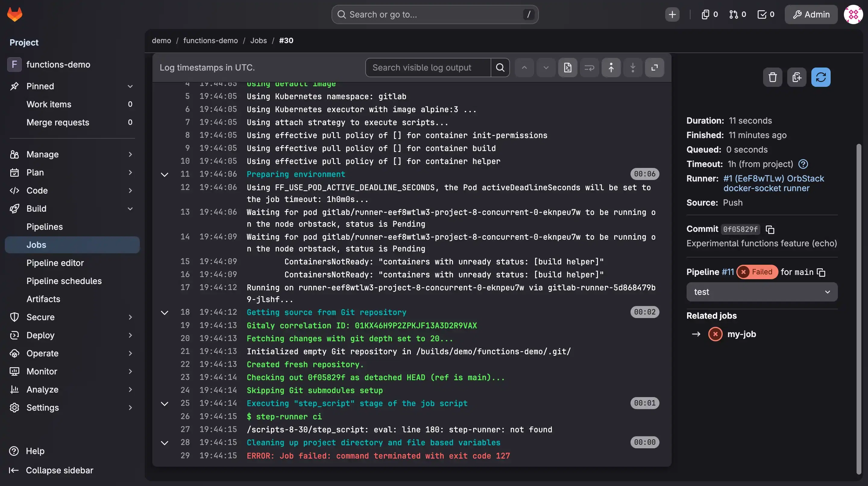Expand the Manage menu
This screenshot has width=868, height=486.
pyautogui.click(x=72, y=154)
